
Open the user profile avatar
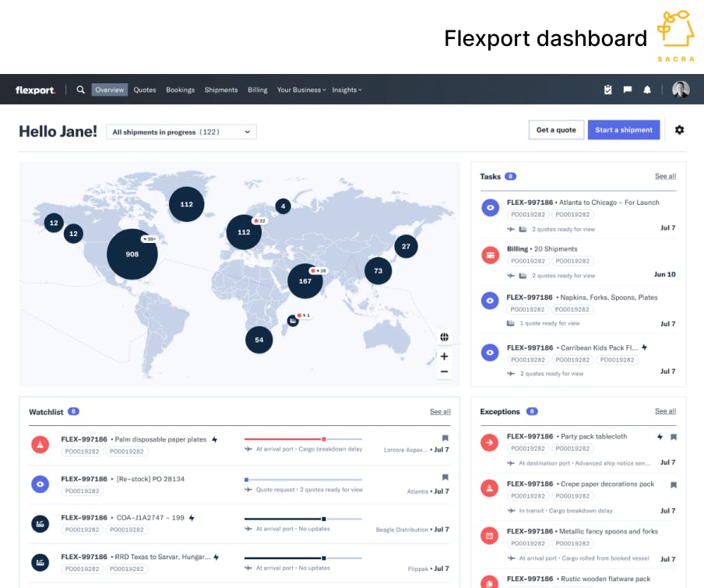[681, 90]
